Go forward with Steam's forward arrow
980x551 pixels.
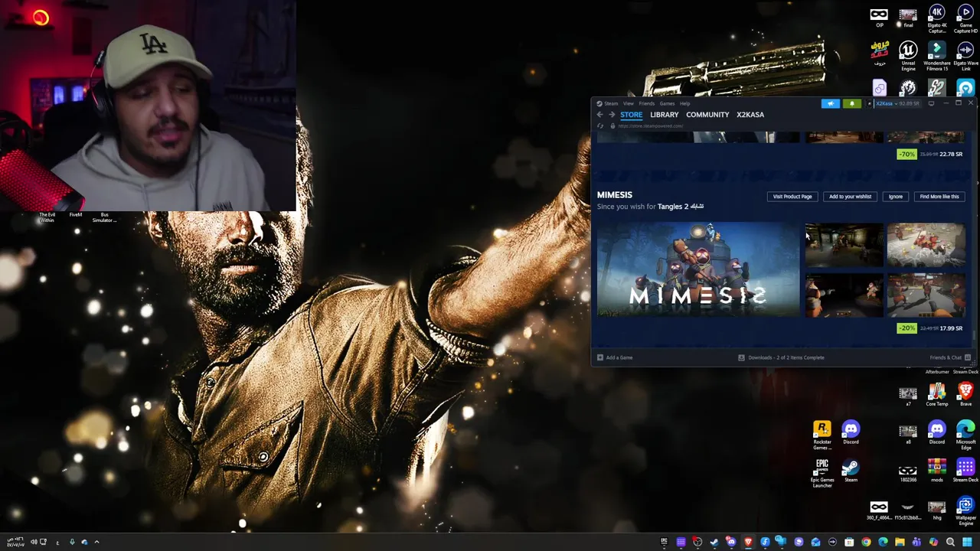(x=612, y=115)
